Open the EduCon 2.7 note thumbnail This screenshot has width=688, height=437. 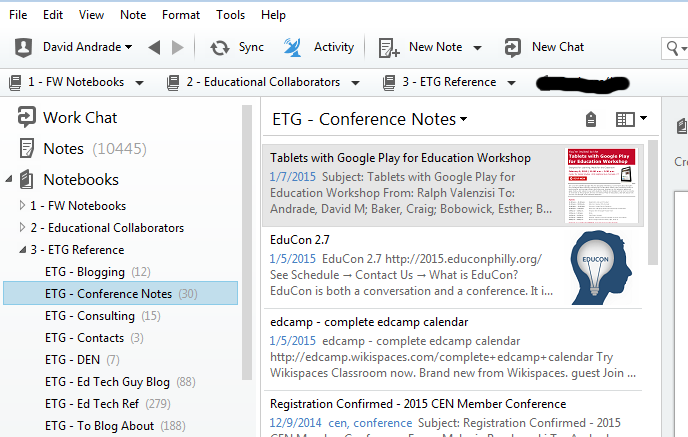tap(600, 266)
